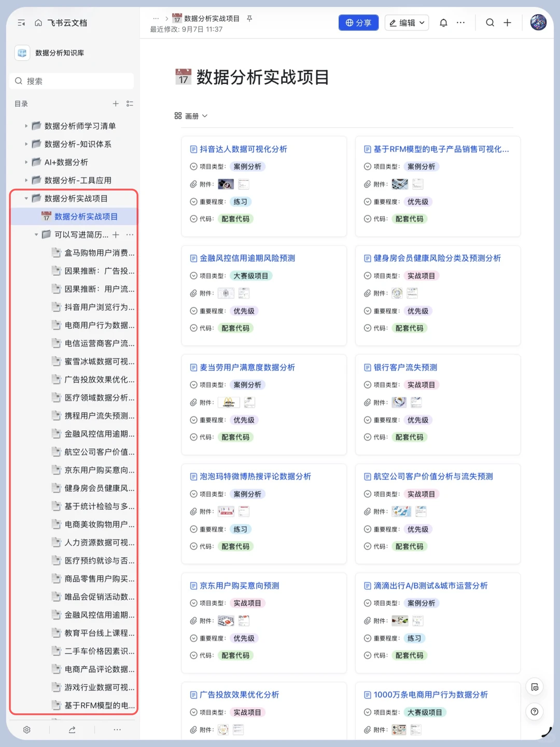Screen dimensions: 560x747
Task: Click the collapse-all tree icon beside 目录
Action: pyautogui.click(x=130, y=104)
